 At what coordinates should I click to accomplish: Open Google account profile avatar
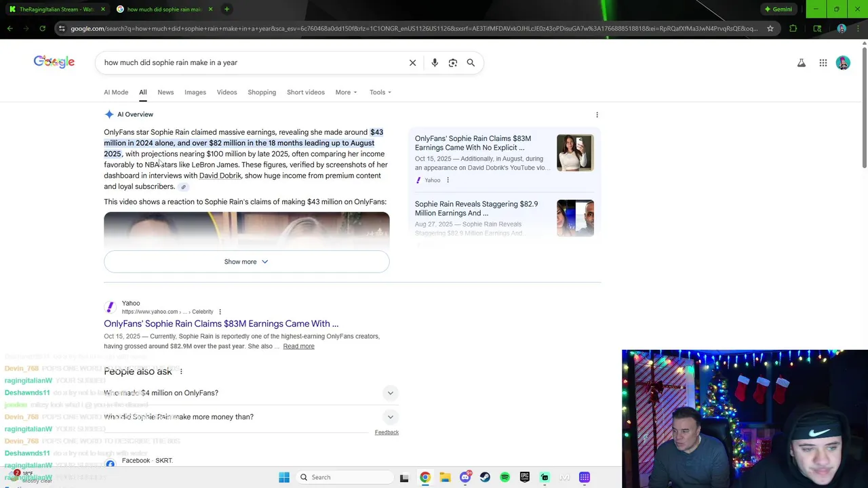coord(843,63)
